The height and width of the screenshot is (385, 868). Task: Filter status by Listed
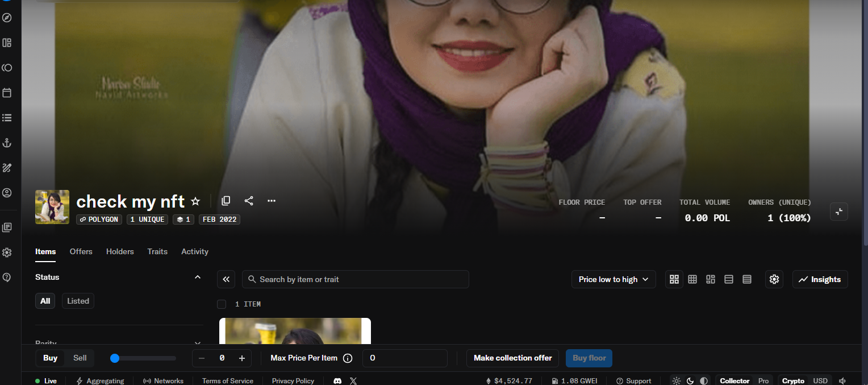78,301
